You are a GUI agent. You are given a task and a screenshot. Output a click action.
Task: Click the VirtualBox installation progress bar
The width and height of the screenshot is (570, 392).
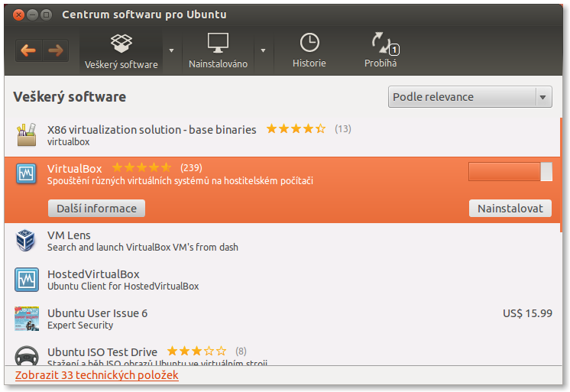click(510, 172)
